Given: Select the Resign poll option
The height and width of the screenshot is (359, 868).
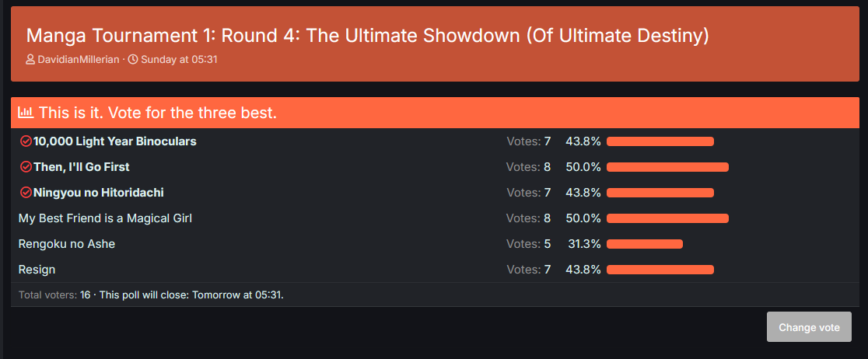Looking at the screenshot, I should coord(37,270).
